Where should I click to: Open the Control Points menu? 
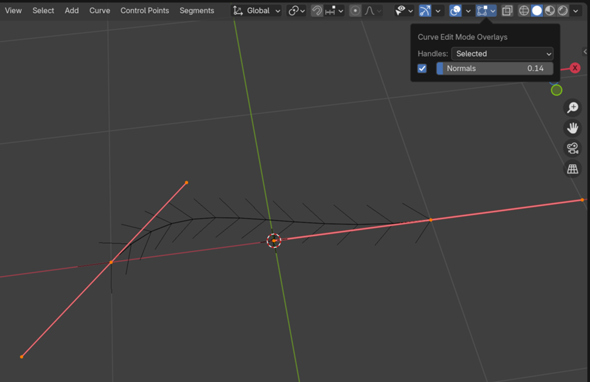(x=144, y=11)
